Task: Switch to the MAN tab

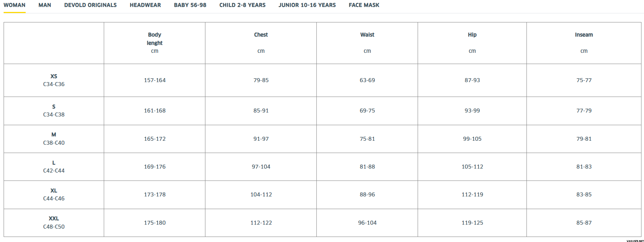Action: click(45, 5)
